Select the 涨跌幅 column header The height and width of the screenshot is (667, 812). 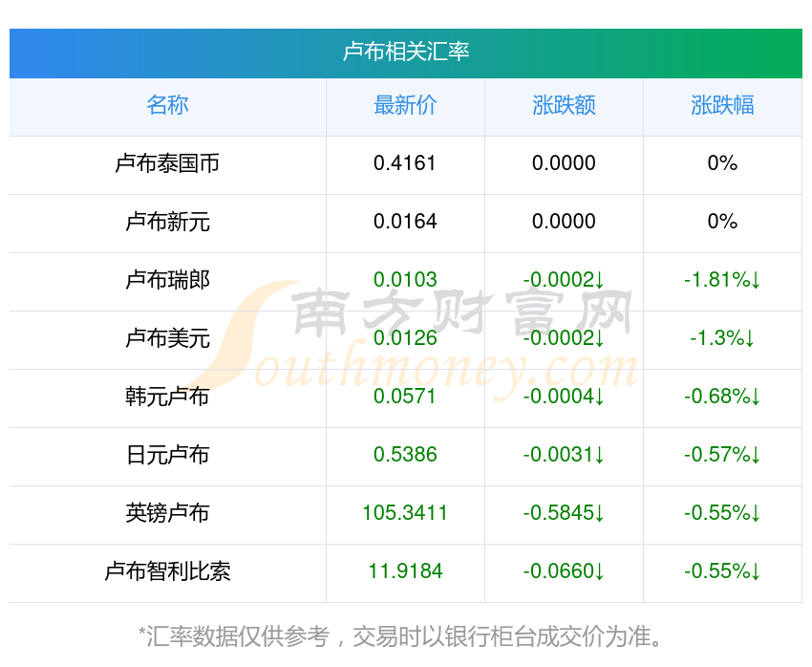(722, 105)
